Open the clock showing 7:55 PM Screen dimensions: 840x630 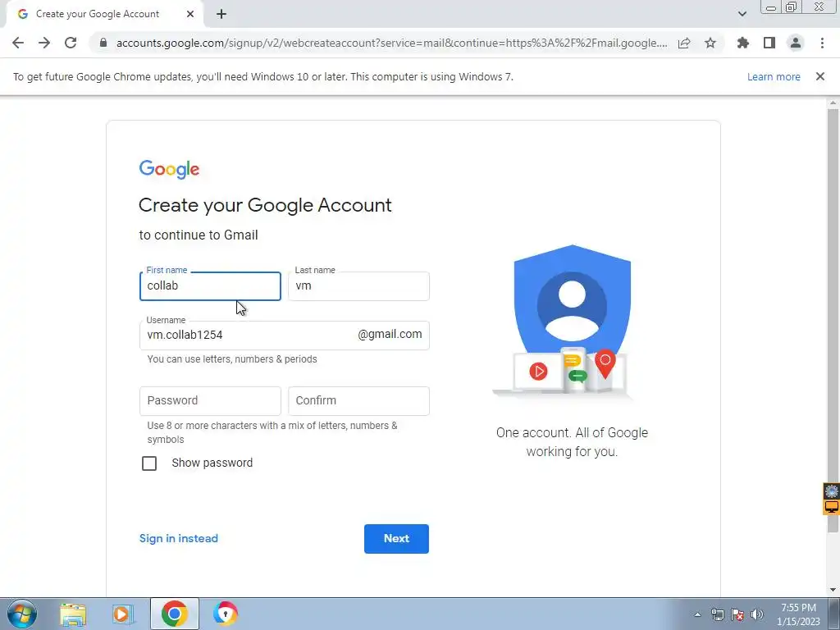pos(798,614)
